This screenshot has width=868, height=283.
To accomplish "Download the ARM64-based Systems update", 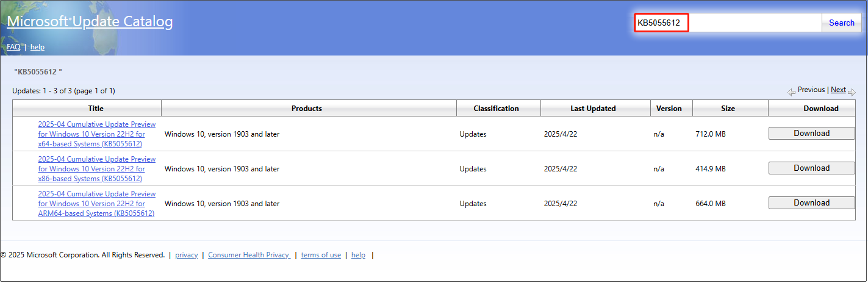I will click(x=811, y=203).
